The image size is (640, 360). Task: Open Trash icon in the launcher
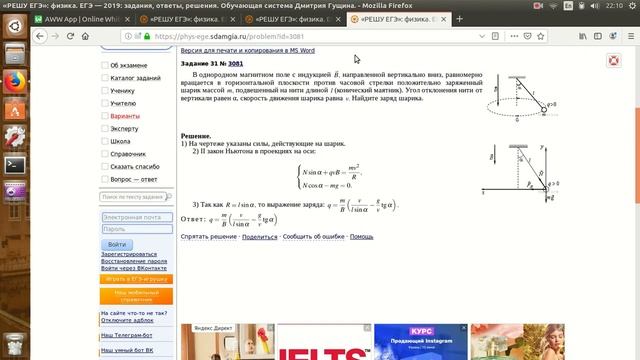[x=15, y=345]
